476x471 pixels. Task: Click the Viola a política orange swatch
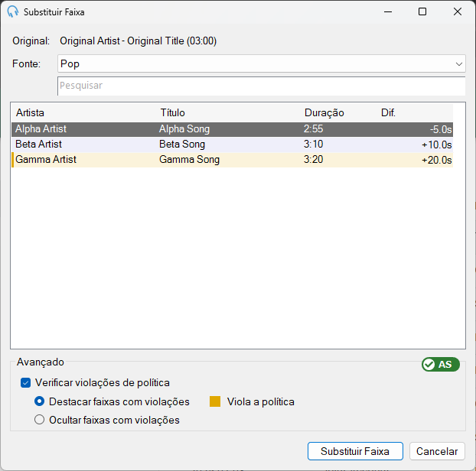point(215,401)
